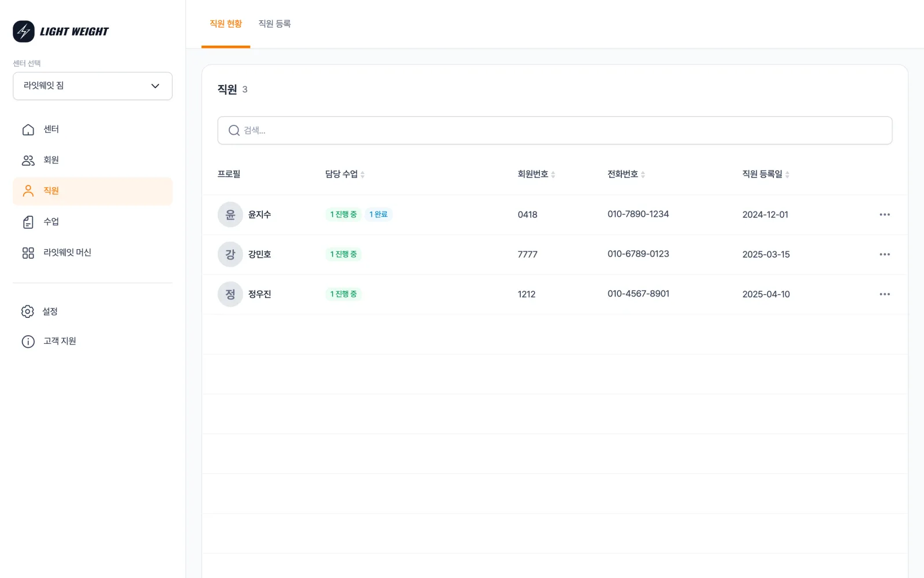Screen dimensions: 924x578
Task: Click the LIGHT WEIGHT brand text
Action: pyautogui.click(x=74, y=32)
